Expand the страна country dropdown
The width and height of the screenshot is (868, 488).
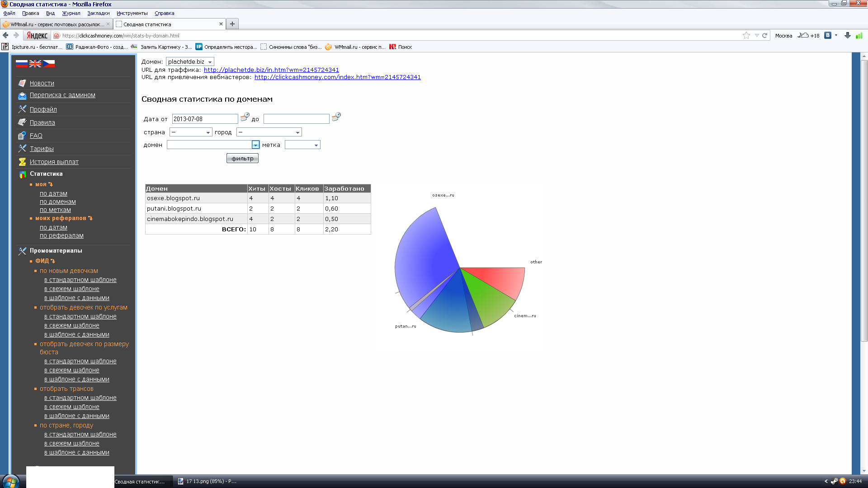coord(190,132)
